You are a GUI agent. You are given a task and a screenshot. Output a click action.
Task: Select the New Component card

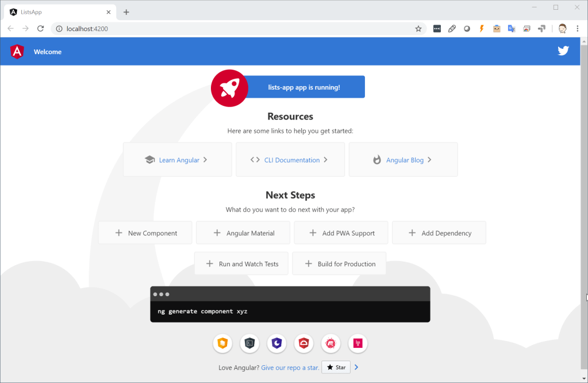tap(145, 233)
